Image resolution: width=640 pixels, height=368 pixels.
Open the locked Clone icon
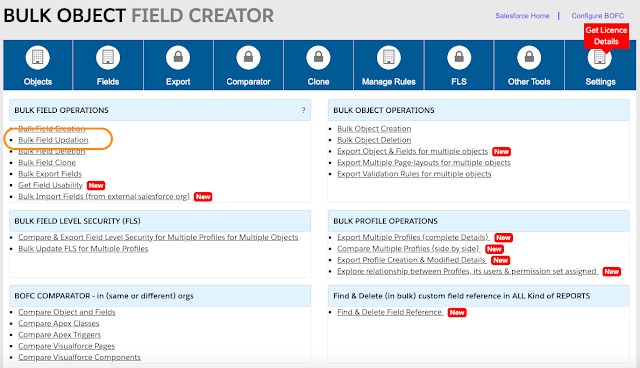coord(318,58)
